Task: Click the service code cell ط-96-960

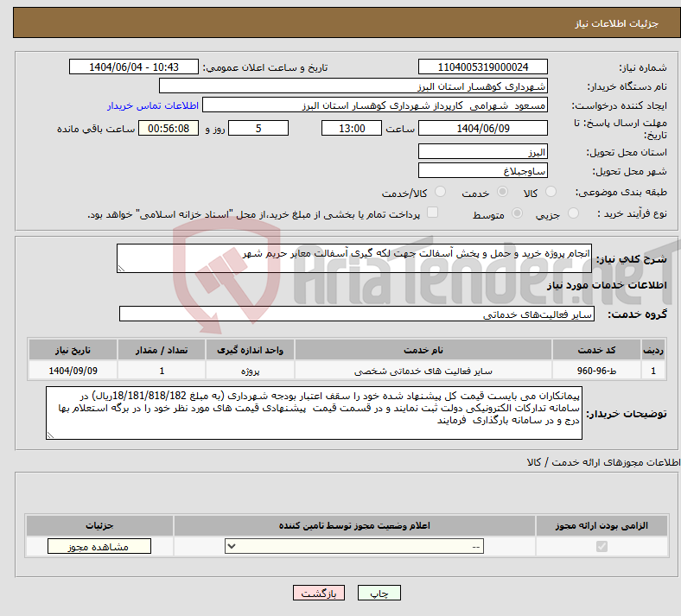Action: coord(597,371)
